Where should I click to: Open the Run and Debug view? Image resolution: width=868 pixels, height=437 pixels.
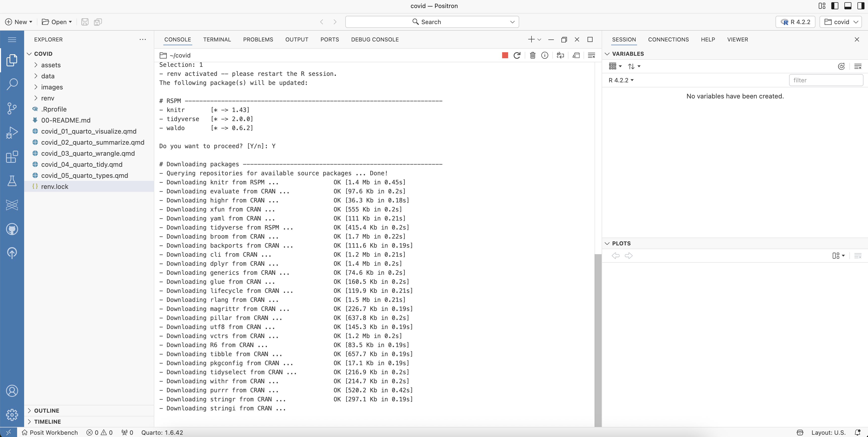(x=12, y=132)
